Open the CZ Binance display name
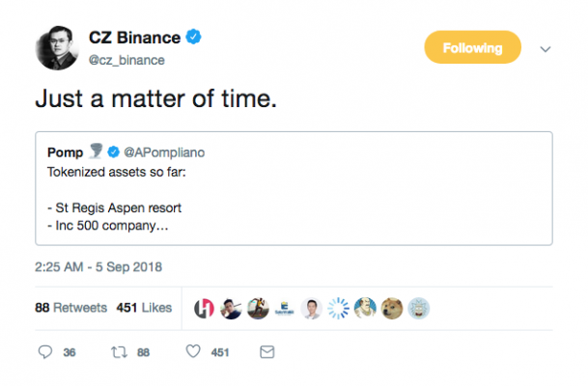Screen dimensions: 588x386 coord(134,38)
